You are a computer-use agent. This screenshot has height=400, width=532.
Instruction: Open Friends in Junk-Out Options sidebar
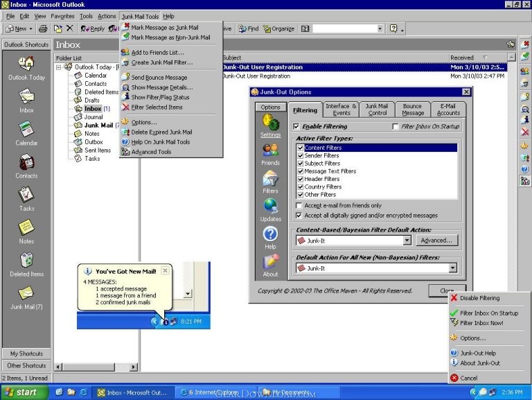pyautogui.click(x=270, y=155)
